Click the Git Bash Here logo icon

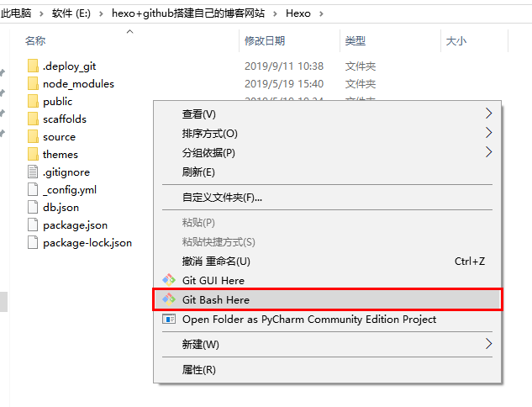(169, 299)
